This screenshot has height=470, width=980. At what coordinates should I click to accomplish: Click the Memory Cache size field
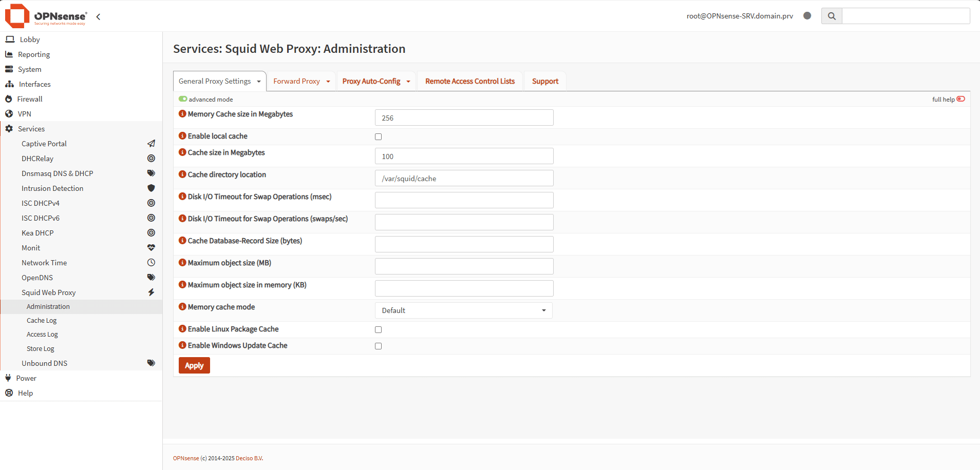[464, 117]
